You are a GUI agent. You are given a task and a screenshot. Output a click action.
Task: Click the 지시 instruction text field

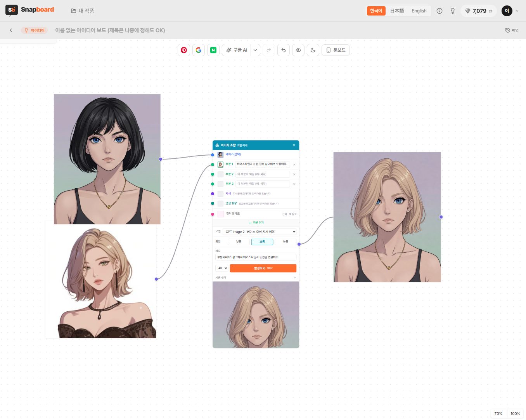(x=256, y=257)
